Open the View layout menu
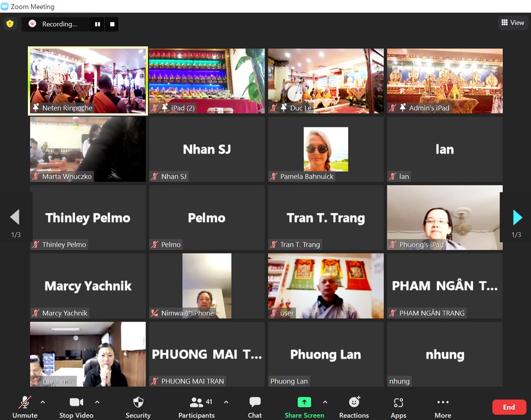The image size is (531, 420). click(512, 23)
